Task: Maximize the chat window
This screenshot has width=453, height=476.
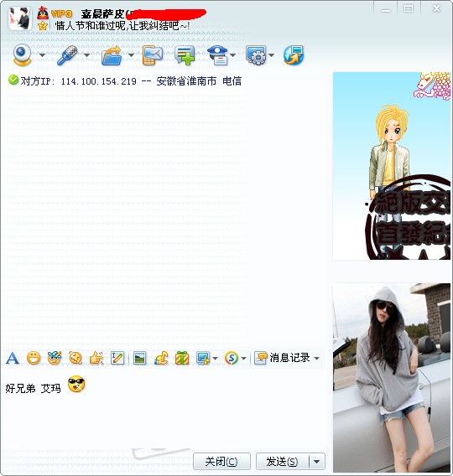Action: pos(409,8)
